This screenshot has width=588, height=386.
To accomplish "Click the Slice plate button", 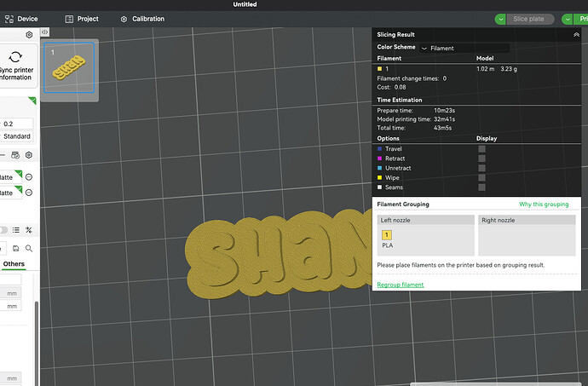I will [528, 19].
